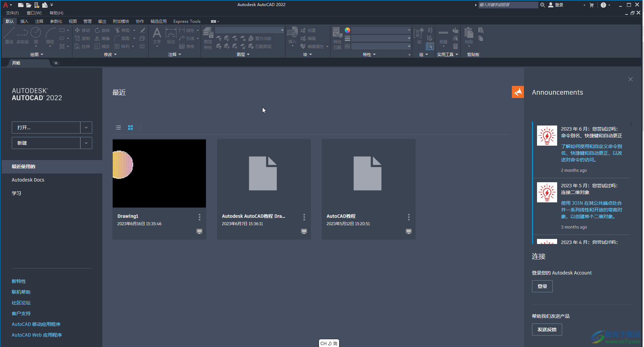
Task: Expand the Layers (图层) panel
Action: (x=243, y=54)
